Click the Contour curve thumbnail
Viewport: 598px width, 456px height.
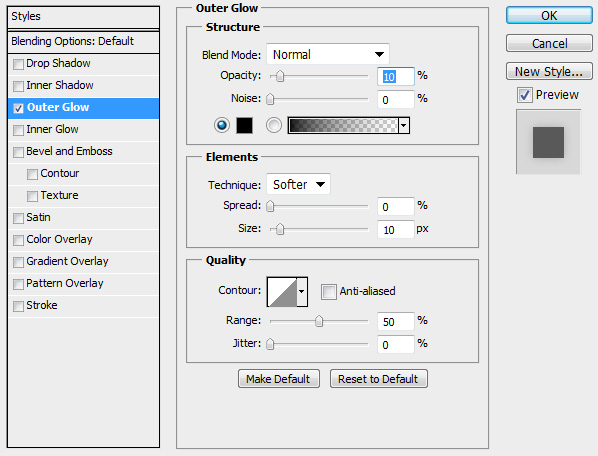(x=282, y=292)
